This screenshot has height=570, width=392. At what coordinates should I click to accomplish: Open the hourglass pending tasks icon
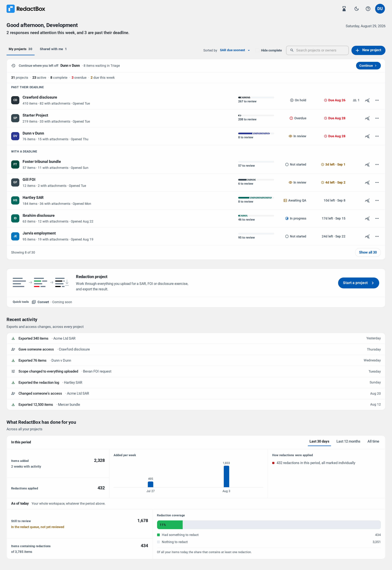tap(344, 9)
